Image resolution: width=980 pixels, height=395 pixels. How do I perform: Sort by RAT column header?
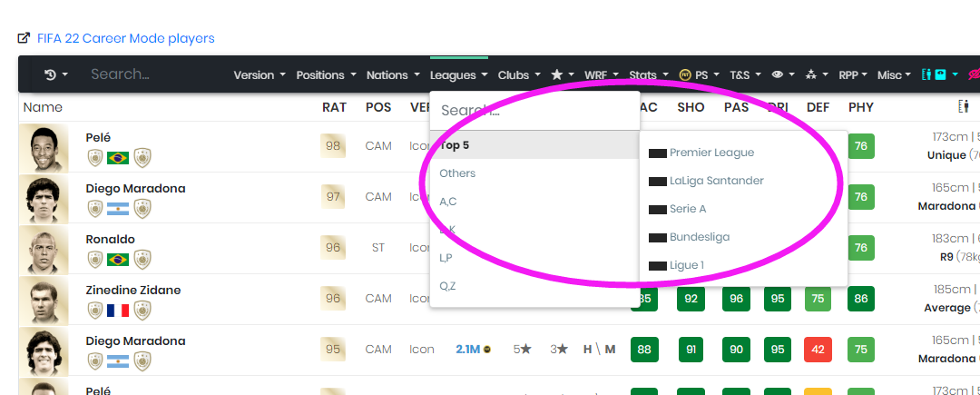334,107
